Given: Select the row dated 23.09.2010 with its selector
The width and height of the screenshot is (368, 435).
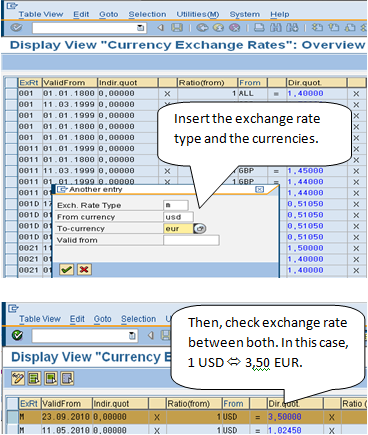Looking at the screenshot, I should click(12, 417).
